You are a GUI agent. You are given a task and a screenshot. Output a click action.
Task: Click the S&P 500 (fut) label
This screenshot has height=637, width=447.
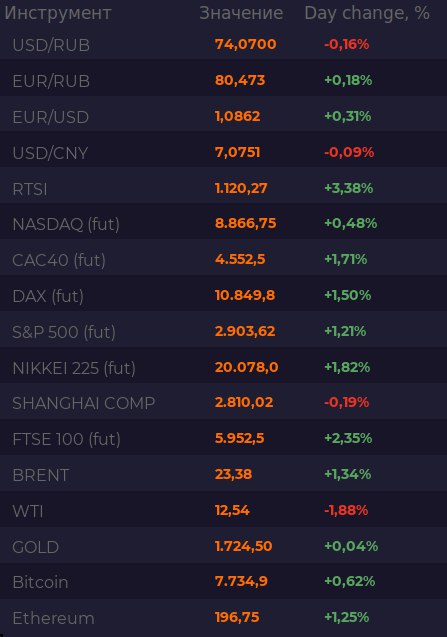point(64,332)
